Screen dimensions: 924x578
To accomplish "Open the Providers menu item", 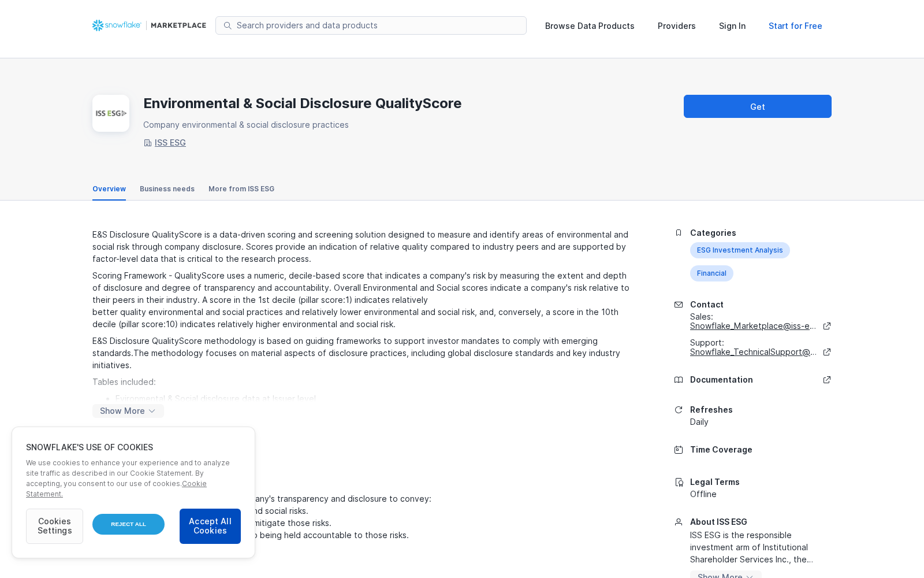I will [677, 26].
